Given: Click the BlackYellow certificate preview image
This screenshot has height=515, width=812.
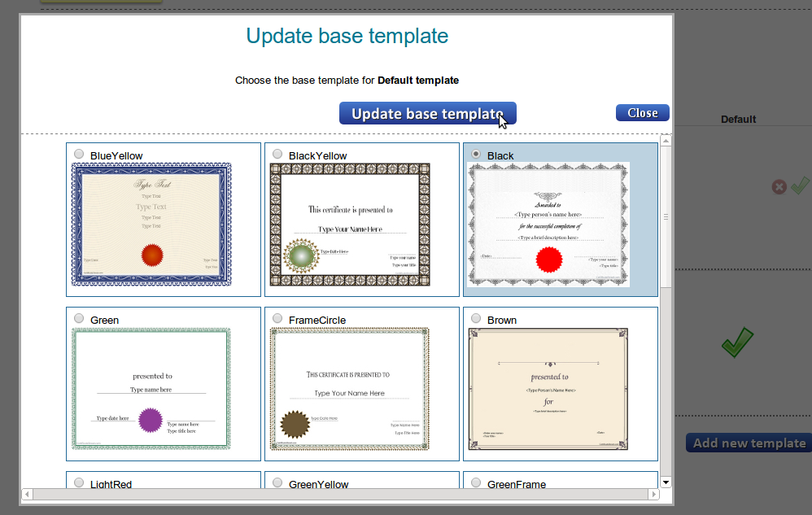Looking at the screenshot, I should click(x=350, y=225).
